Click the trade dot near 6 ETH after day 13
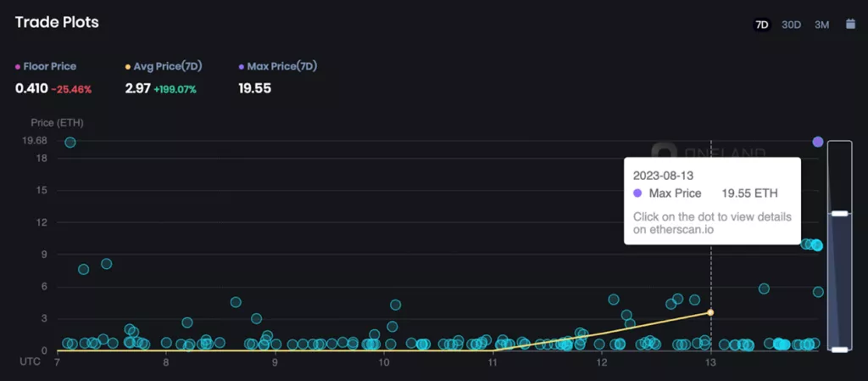Viewport: 868px width, 381px height. click(x=764, y=289)
